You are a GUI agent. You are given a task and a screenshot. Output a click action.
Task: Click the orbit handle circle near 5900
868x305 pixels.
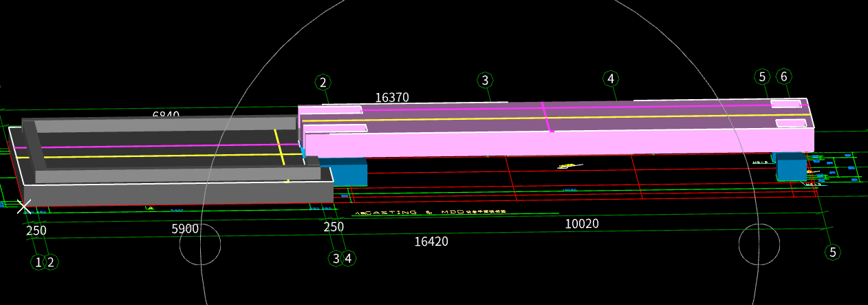[x=200, y=244]
